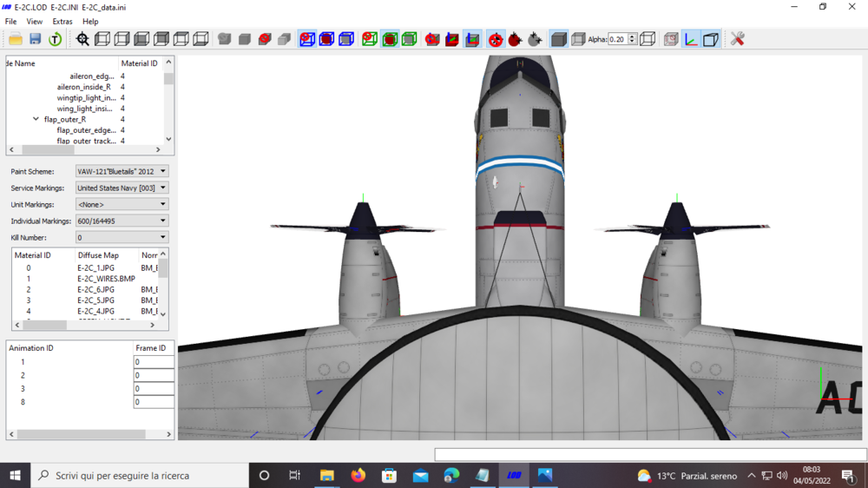Open the View menu
868x488 pixels.
point(35,22)
